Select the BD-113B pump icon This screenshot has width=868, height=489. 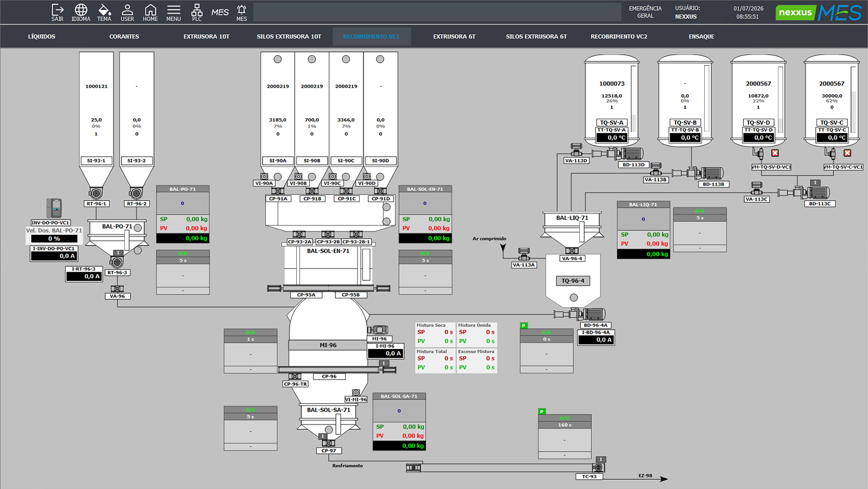(698, 173)
